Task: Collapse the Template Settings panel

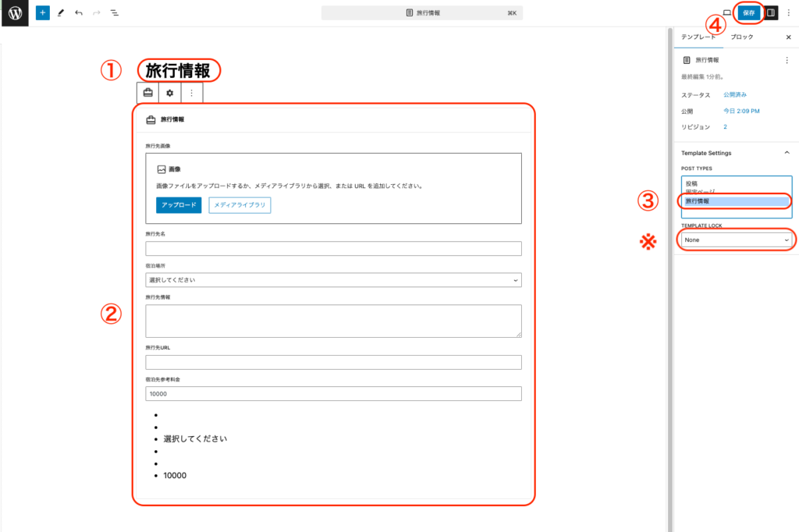Action: [787, 153]
